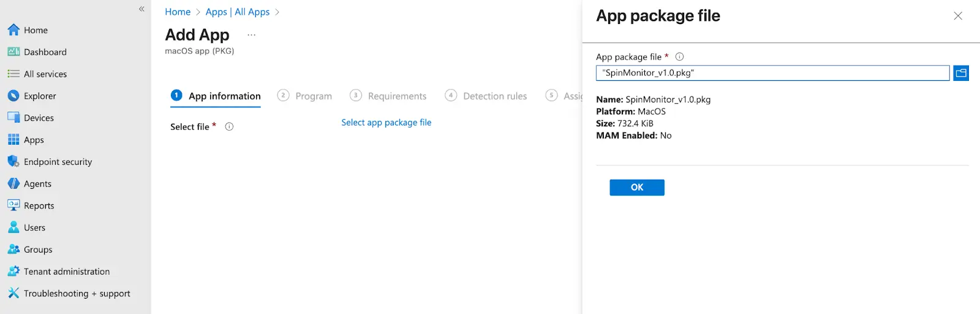Click the Add App page title

click(x=197, y=35)
